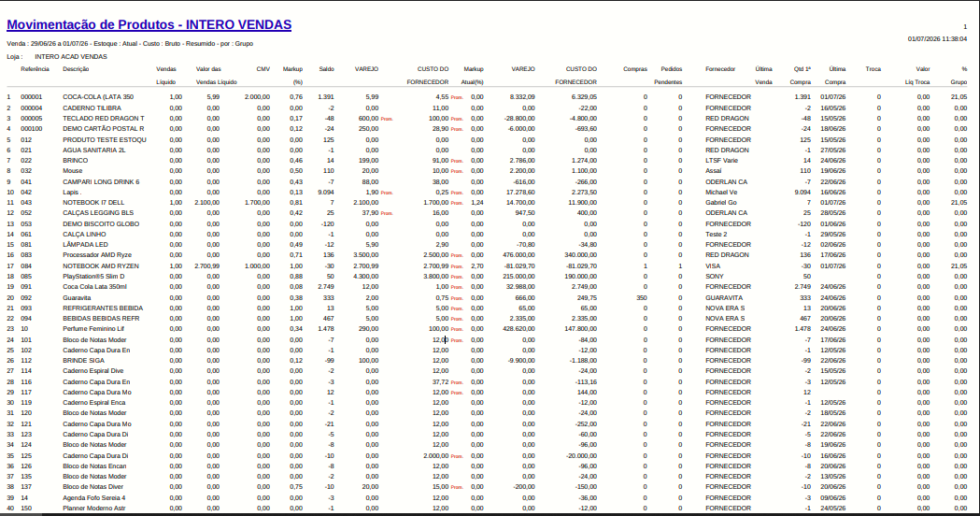This screenshot has height=516, width=980.
Task: Select product DEMO CARTÃO POSTAL R
Action: (103, 129)
